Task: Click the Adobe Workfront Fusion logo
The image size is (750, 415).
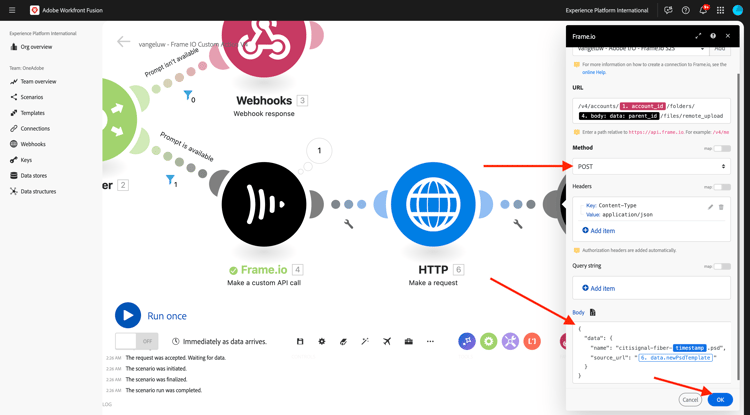Action: point(34,10)
